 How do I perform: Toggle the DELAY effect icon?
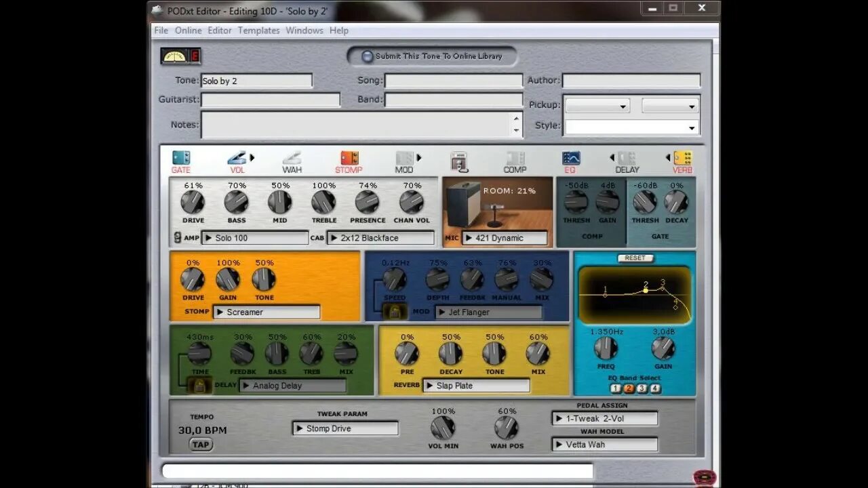pos(627,158)
